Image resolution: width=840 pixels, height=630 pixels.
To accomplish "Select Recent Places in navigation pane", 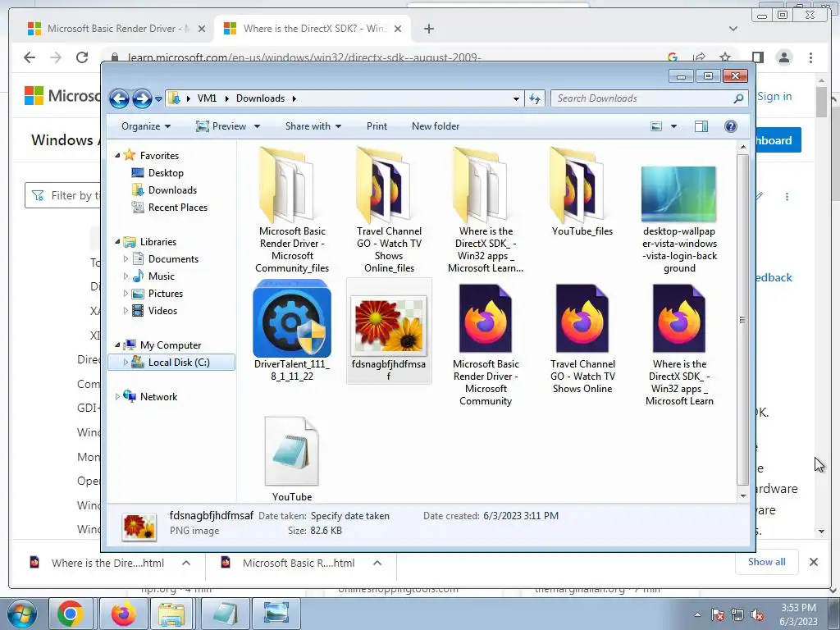I will tap(178, 208).
